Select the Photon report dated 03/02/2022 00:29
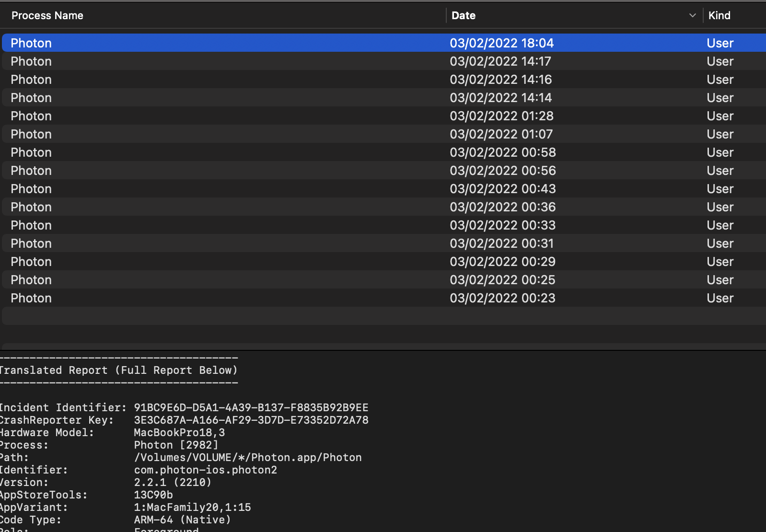This screenshot has width=766, height=532. pos(383,261)
